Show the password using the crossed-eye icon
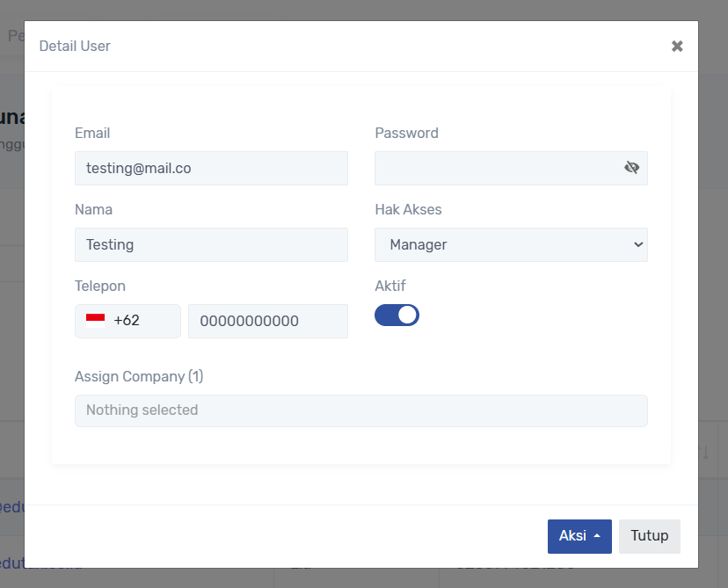Screen dimensions: 728x588 click(631, 168)
